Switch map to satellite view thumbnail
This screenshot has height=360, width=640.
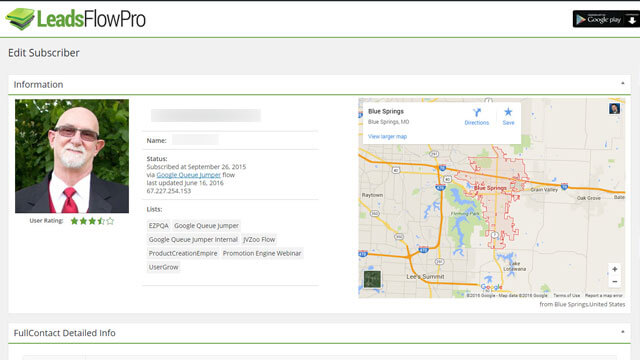(x=372, y=279)
